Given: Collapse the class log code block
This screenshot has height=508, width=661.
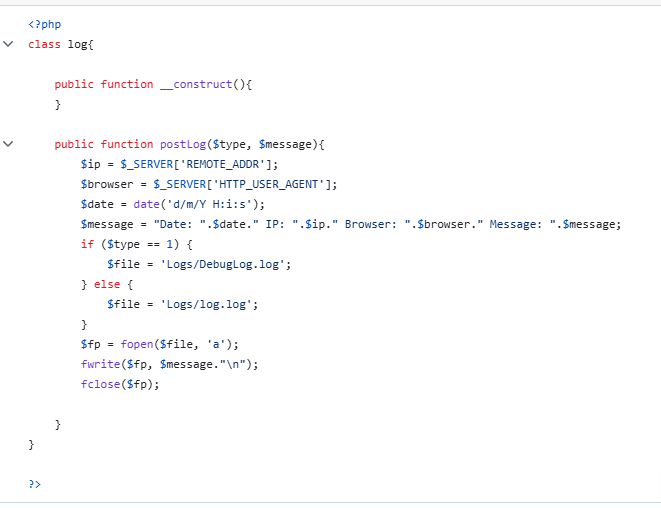Looking at the screenshot, I should tap(8, 44).
